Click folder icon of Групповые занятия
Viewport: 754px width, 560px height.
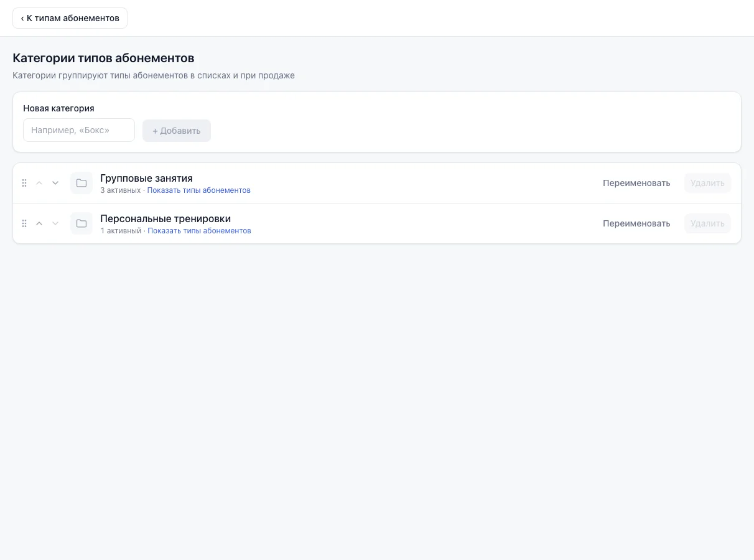[x=81, y=183]
